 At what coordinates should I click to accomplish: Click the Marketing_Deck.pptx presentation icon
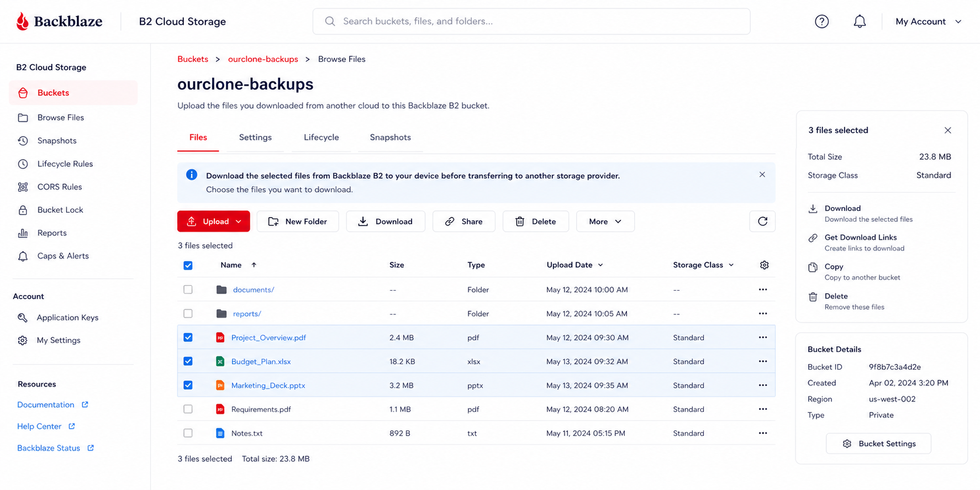point(220,385)
